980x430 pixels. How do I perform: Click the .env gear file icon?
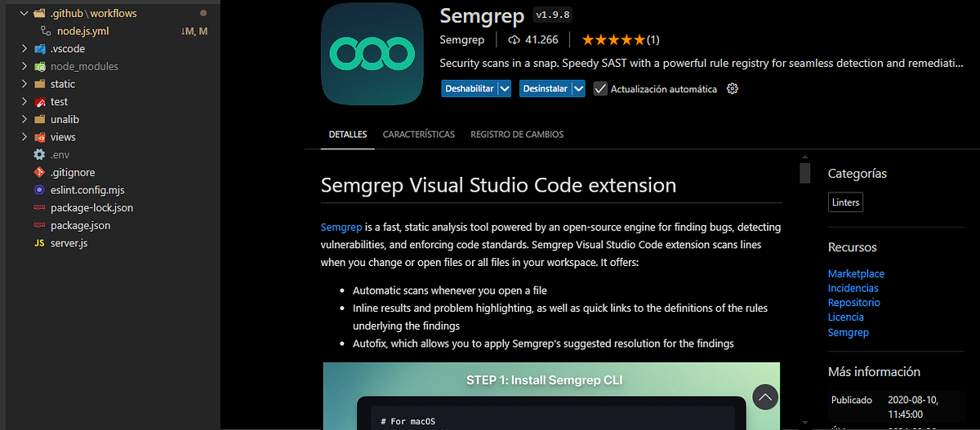click(38, 154)
